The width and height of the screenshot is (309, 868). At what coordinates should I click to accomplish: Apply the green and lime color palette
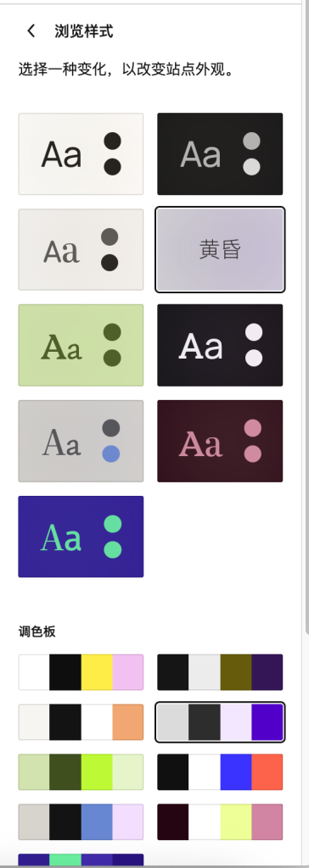pos(81,771)
